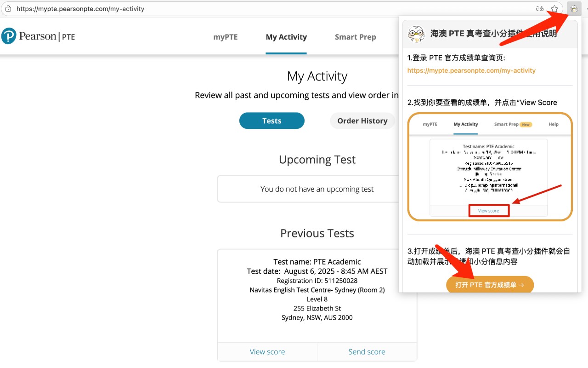Click the '255 Elizabeth St' address line
588x368 pixels.
tap(317, 308)
